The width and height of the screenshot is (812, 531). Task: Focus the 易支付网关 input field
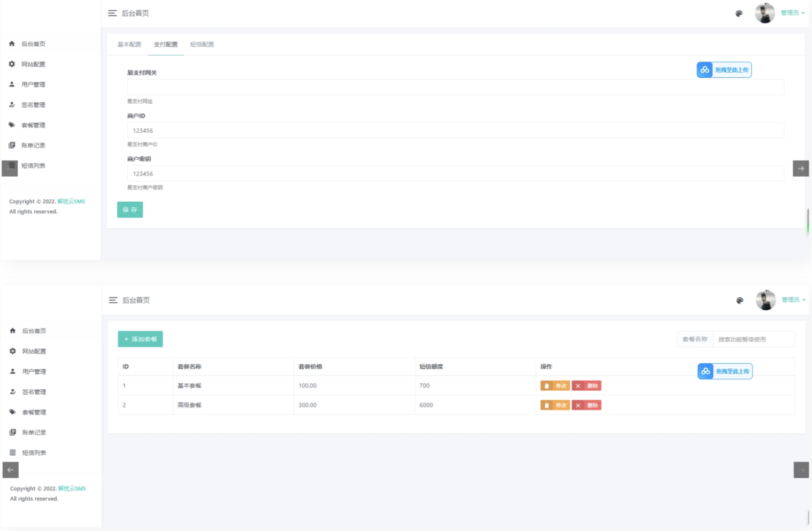click(x=455, y=87)
